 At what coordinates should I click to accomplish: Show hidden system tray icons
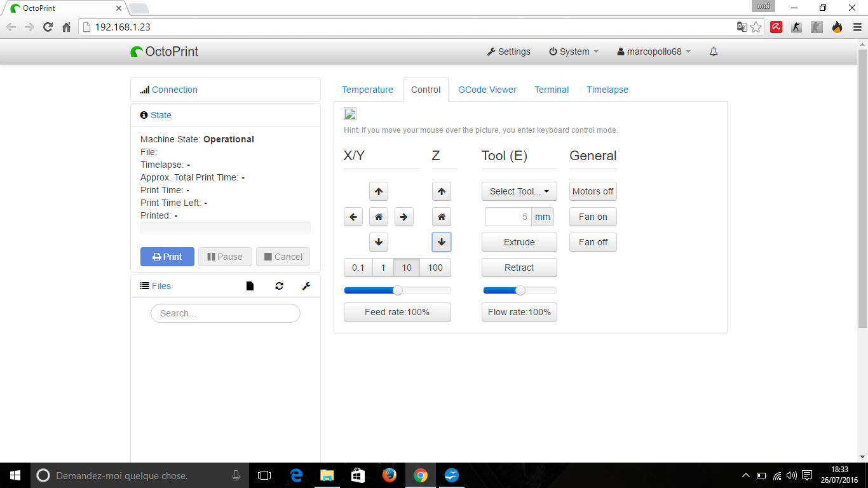746,475
